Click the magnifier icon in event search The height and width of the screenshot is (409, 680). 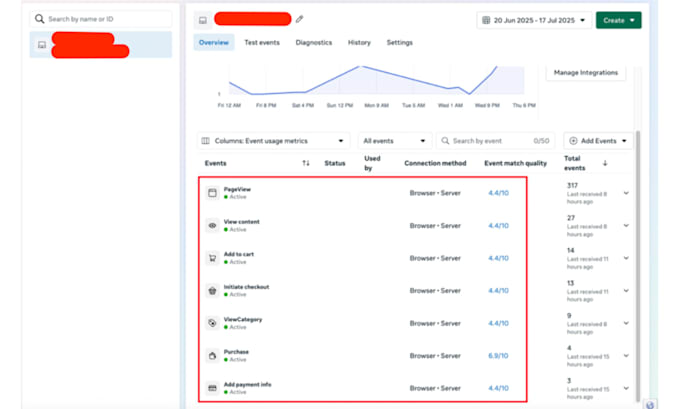445,141
